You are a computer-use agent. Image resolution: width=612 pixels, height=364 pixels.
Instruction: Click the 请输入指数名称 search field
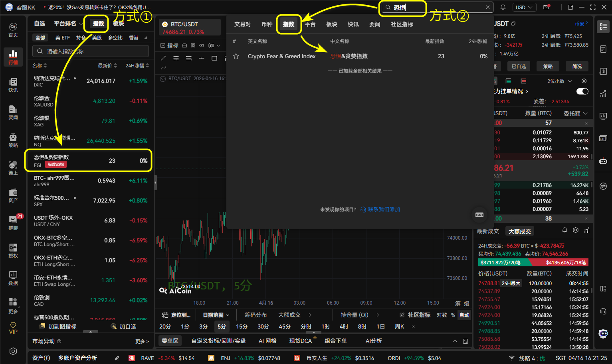click(x=90, y=51)
